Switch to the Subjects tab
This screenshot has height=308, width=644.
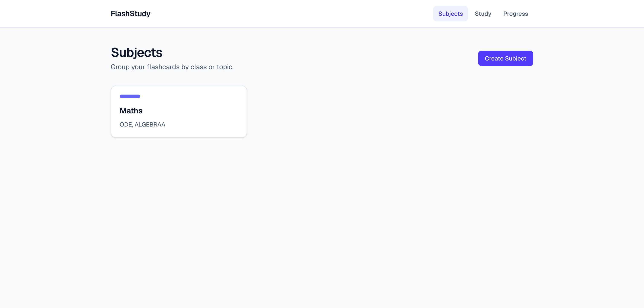pyautogui.click(x=450, y=13)
